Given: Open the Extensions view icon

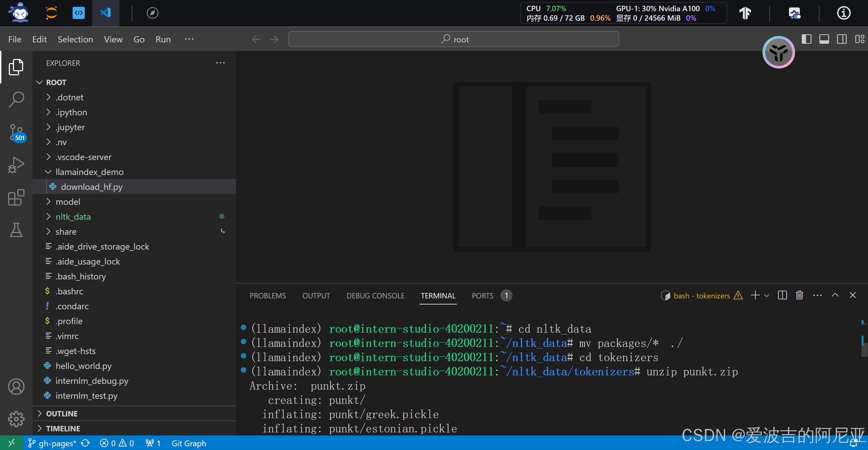Looking at the screenshot, I should (x=16, y=197).
